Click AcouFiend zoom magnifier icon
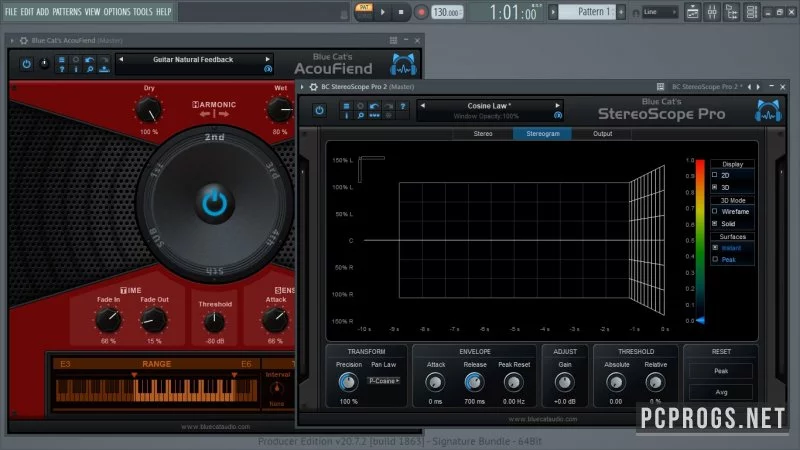This screenshot has height=450, width=800. pos(90,69)
